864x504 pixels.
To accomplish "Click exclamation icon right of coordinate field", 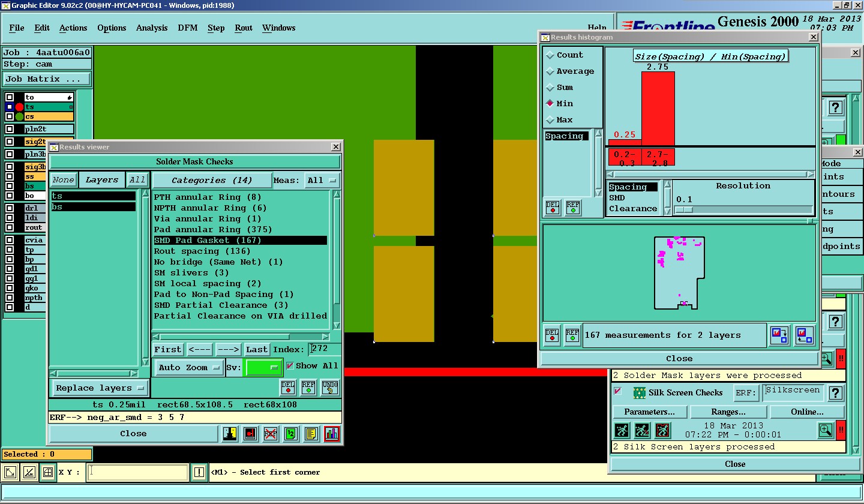I will (199, 473).
